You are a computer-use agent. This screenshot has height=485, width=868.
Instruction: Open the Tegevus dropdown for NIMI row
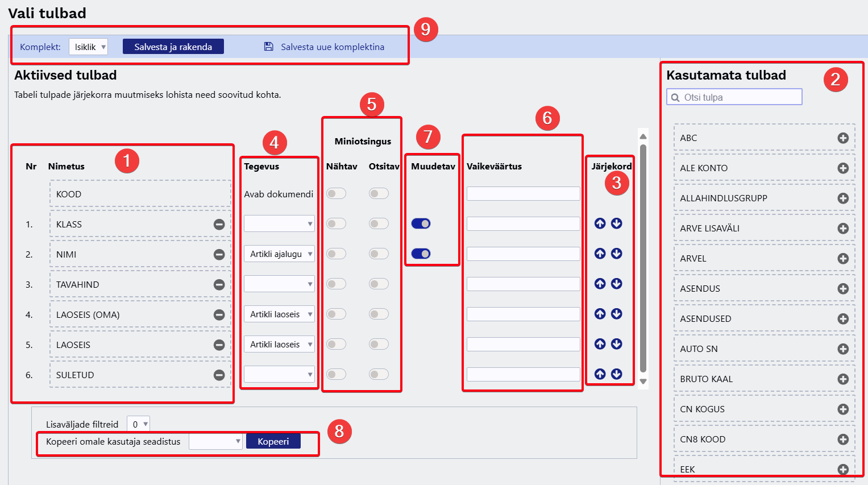pyautogui.click(x=279, y=254)
